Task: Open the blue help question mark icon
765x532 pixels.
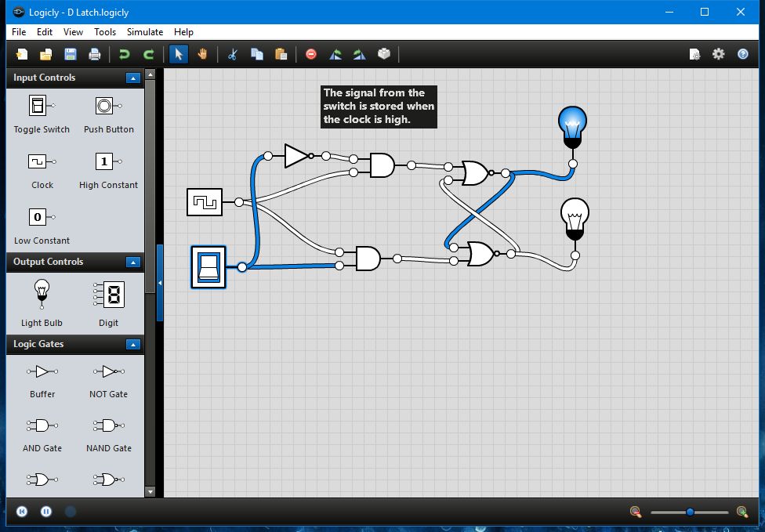Action: tap(742, 53)
